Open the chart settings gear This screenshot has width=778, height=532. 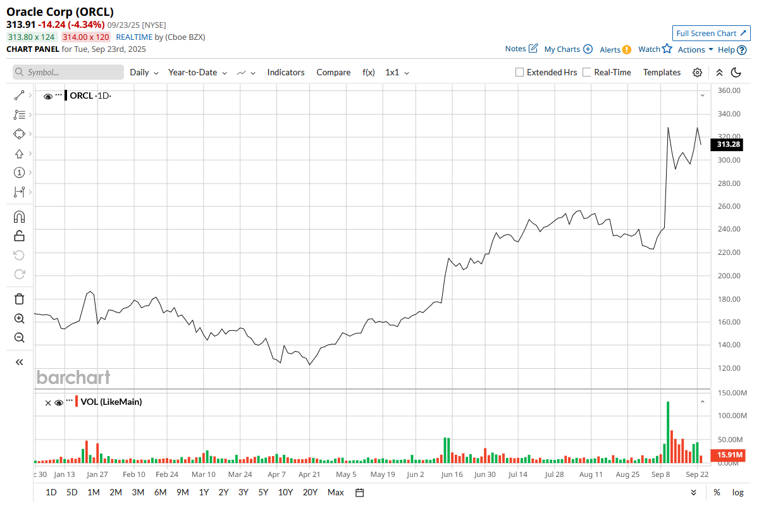(697, 72)
